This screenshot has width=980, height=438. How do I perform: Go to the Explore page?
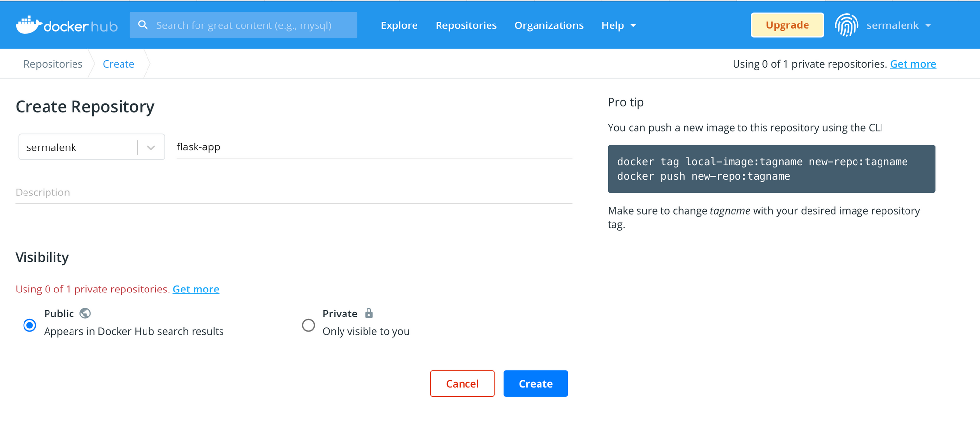(399, 25)
